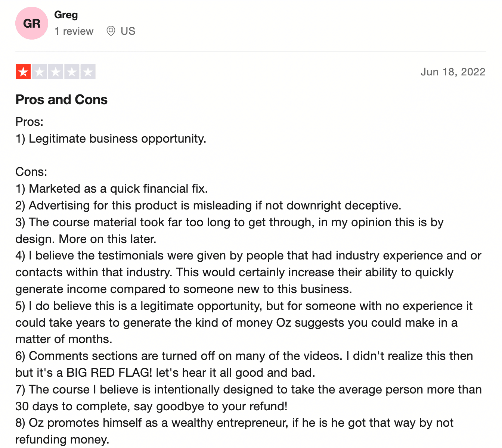Image resolution: width=502 pixels, height=448 pixels.
Task: Click the second gray star
Action: pyautogui.click(x=39, y=72)
